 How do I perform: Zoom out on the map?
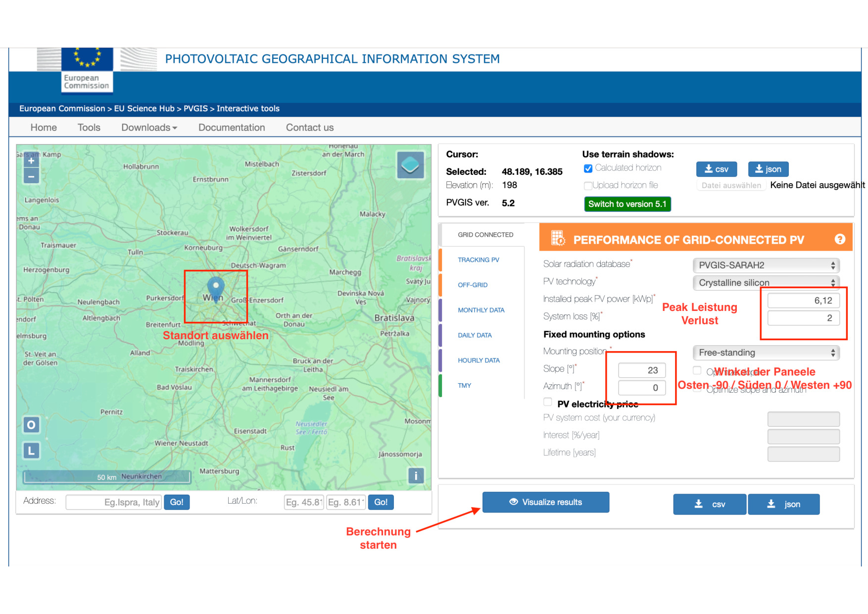tap(31, 176)
